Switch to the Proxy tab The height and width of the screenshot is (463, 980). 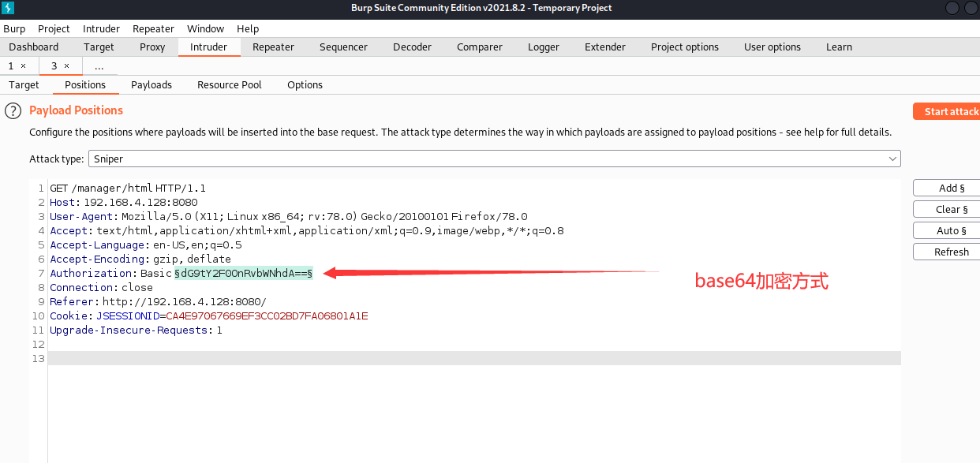point(152,47)
